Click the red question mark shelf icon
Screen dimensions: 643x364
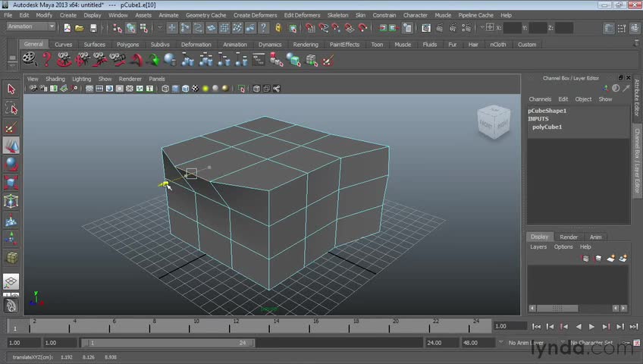coord(47,60)
